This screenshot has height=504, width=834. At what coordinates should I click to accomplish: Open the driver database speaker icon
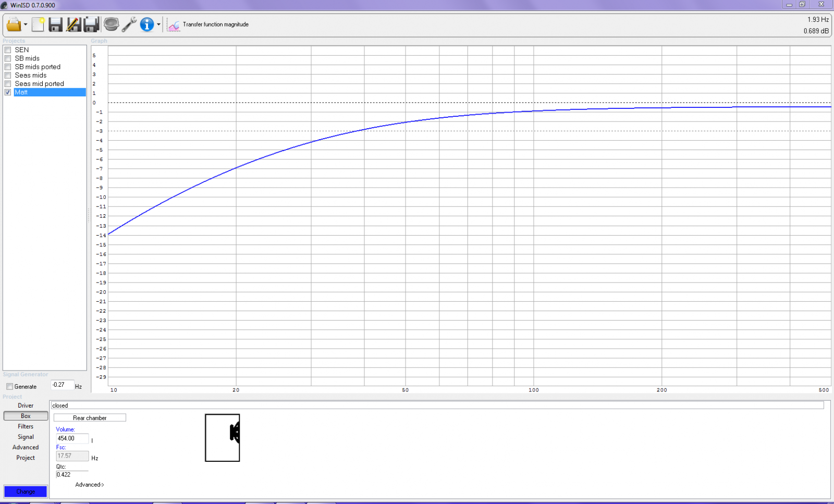(111, 24)
